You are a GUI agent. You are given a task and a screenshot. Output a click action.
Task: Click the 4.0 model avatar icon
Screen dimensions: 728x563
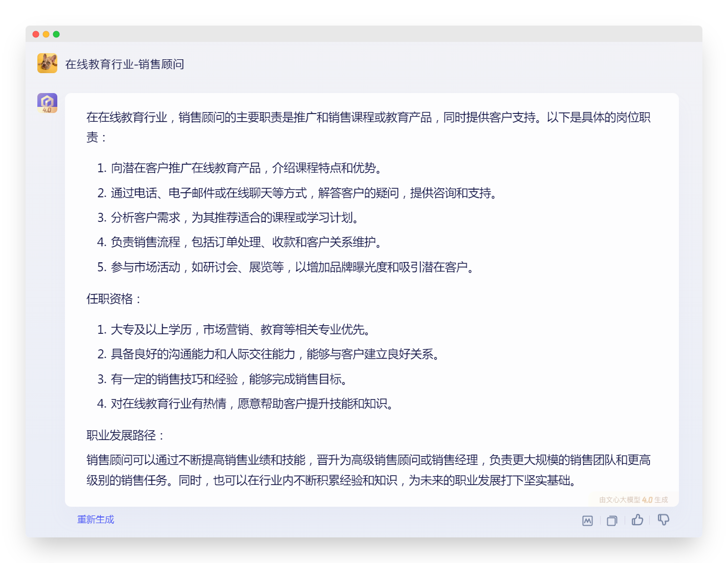coord(47,103)
